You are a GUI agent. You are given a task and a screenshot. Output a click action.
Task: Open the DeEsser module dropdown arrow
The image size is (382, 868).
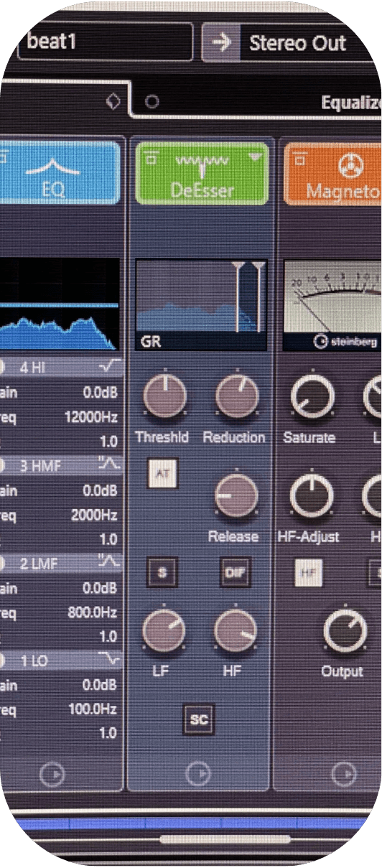pyautogui.click(x=256, y=157)
